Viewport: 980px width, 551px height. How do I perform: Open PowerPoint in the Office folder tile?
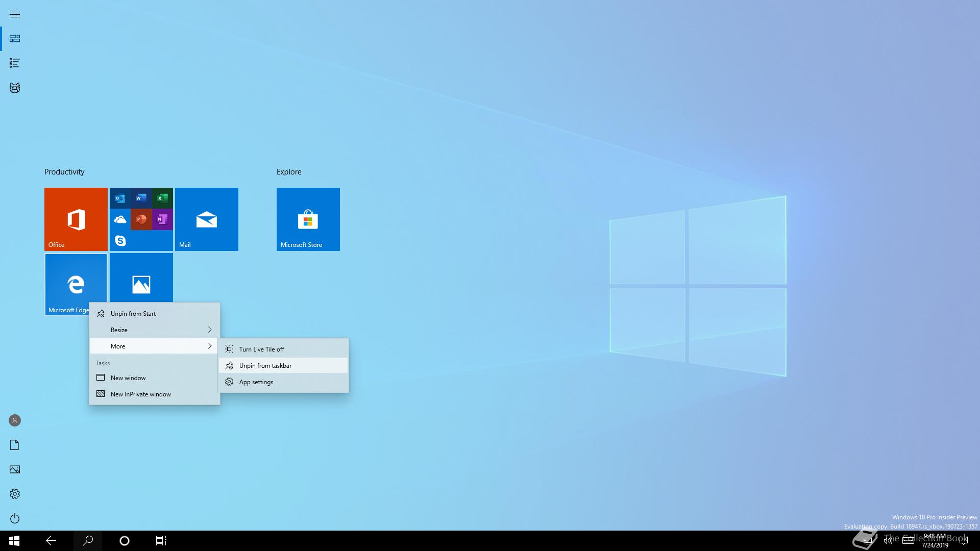(141, 219)
